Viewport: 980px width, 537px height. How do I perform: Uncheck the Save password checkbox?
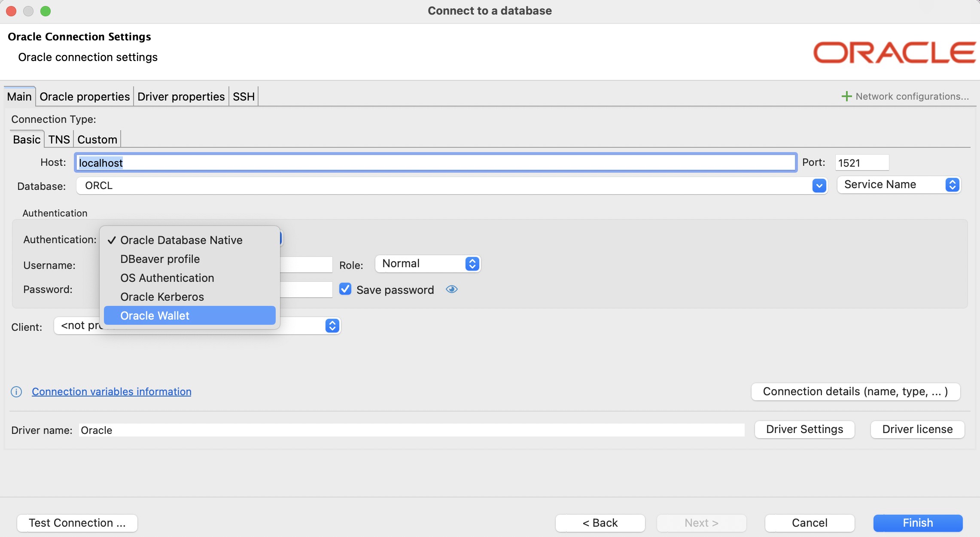click(345, 289)
